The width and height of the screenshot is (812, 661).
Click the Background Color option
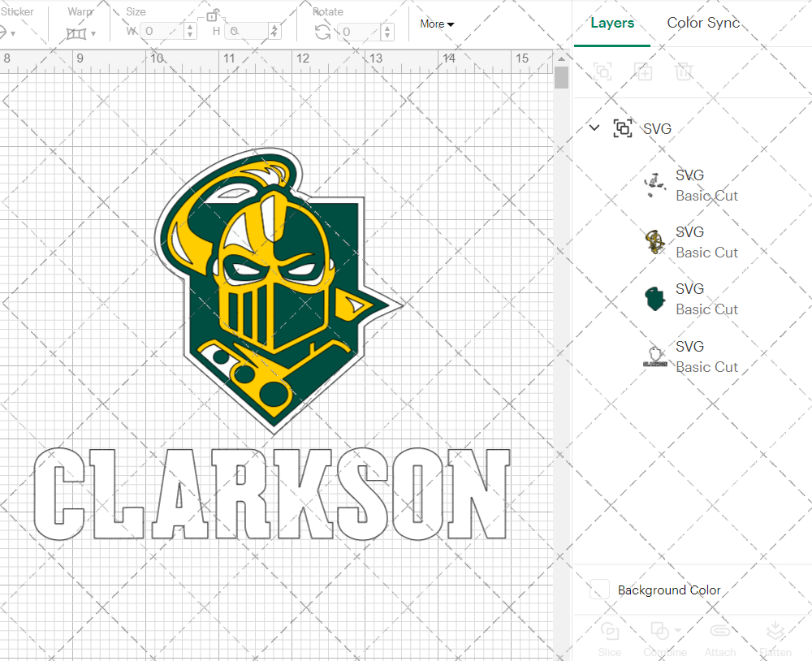pyautogui.click(x=667, y=590)
